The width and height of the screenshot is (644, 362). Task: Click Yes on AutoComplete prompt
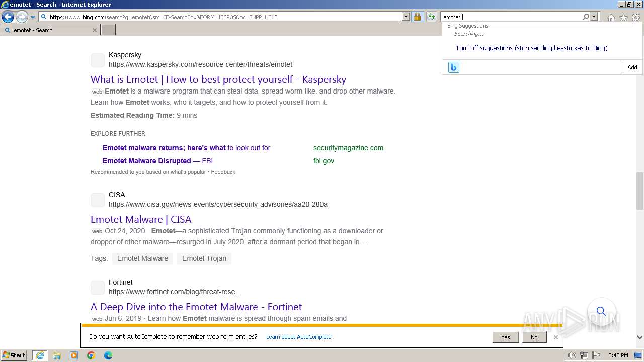pyautogui.click(x=506, y=337)
